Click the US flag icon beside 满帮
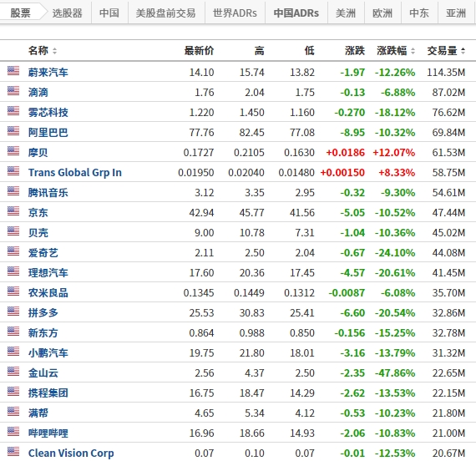The image size is (476, 461). click(13, 412)
